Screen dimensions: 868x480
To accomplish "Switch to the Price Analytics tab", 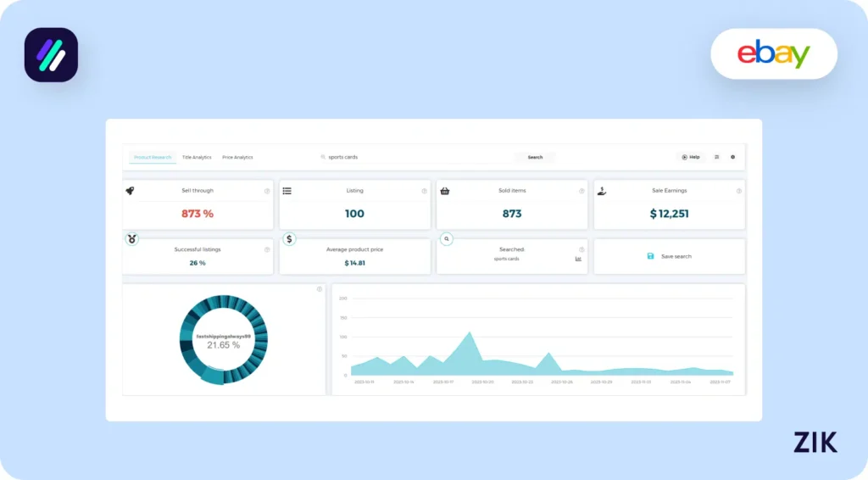I will click(x=237, y=157).
